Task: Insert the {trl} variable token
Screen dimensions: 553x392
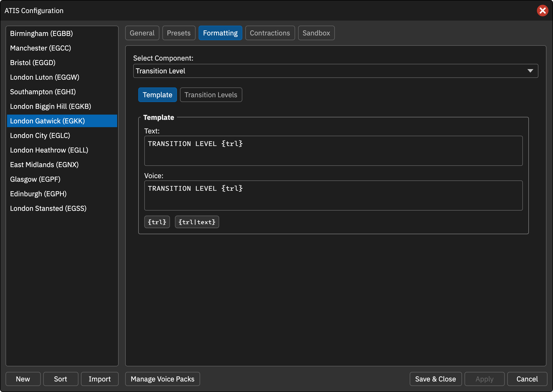Action: click(x=157, y=222)
